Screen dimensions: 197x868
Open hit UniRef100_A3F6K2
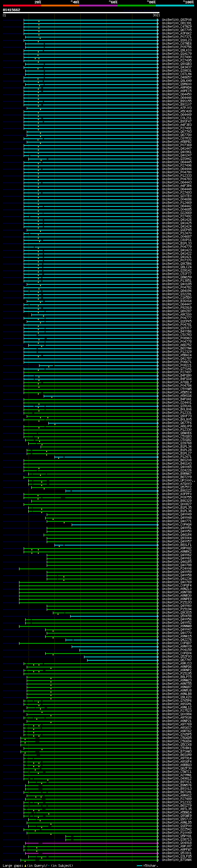177,33
